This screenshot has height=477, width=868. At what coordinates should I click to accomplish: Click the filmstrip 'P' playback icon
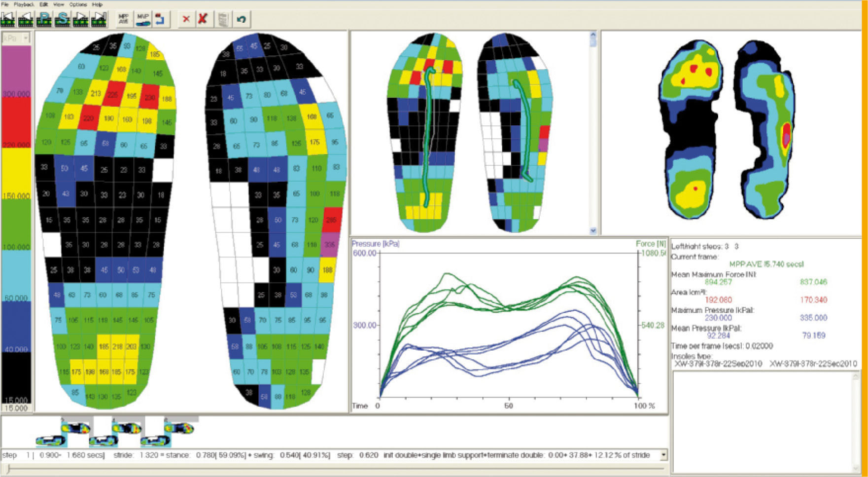coord(44,19)
